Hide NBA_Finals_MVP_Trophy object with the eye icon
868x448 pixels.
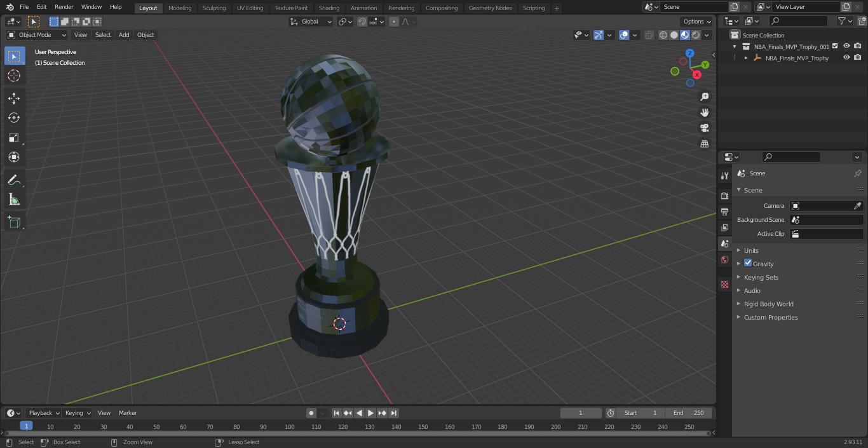tap(846, 57)
